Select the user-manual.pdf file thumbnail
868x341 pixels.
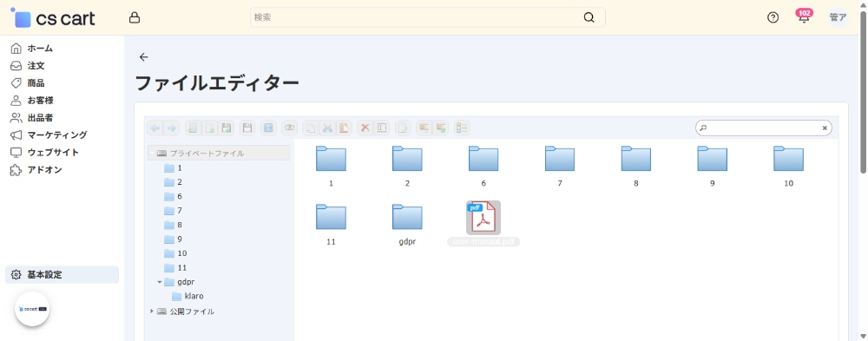(483, 218)
